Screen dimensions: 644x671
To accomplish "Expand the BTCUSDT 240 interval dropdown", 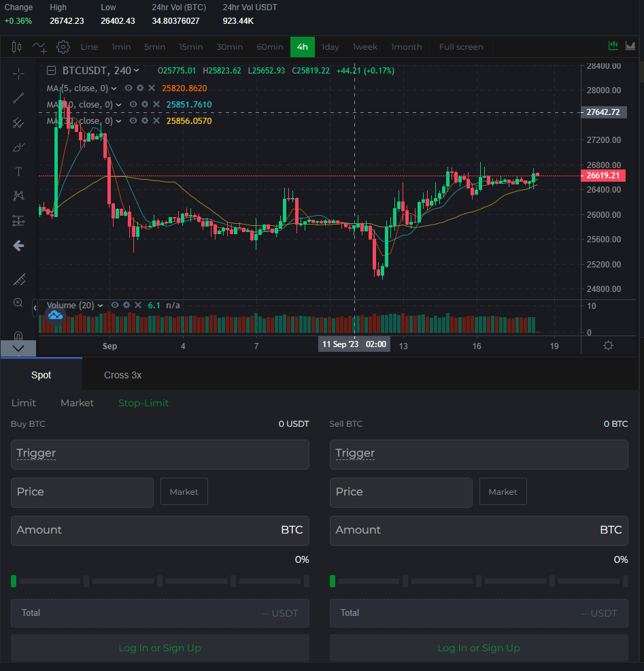I will [136, 71].
